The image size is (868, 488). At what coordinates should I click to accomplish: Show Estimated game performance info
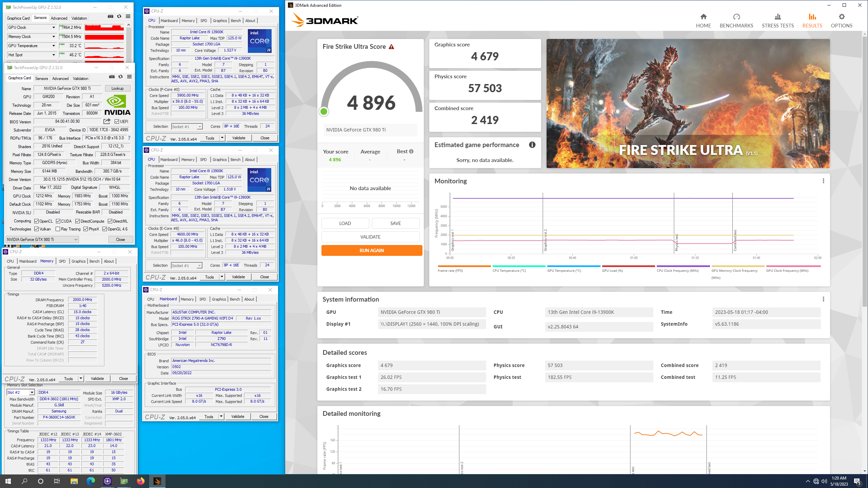point(532,145)
